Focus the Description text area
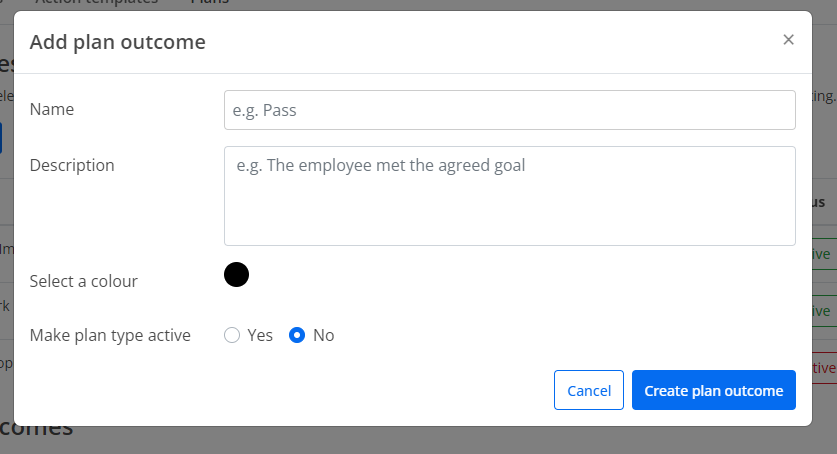The image size is (837, 454). pyautogui.click(x=510, y=196)
